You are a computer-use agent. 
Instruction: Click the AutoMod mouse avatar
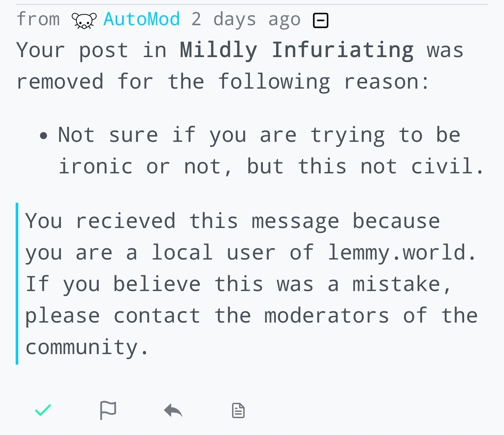point(84,20)
